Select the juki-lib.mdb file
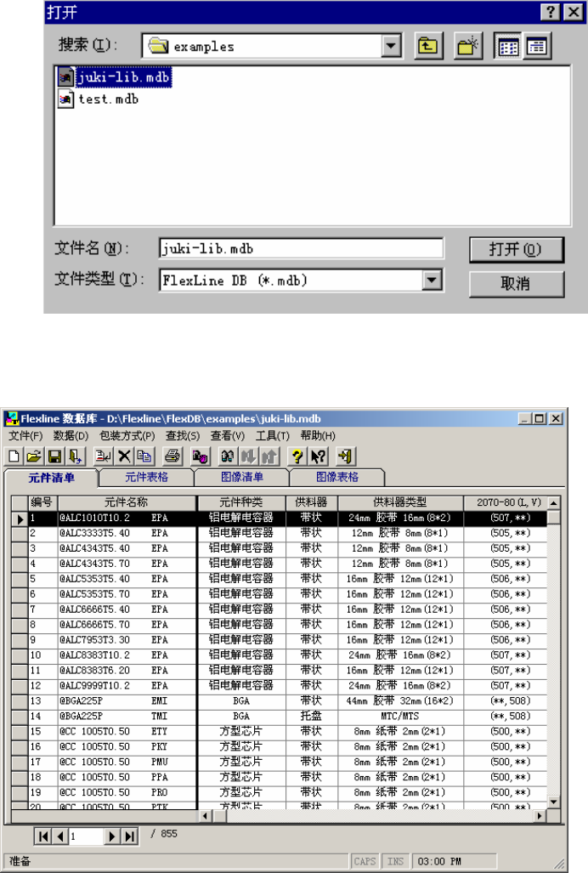The height and width of the screenshot is (873, 588). (115, 77)
